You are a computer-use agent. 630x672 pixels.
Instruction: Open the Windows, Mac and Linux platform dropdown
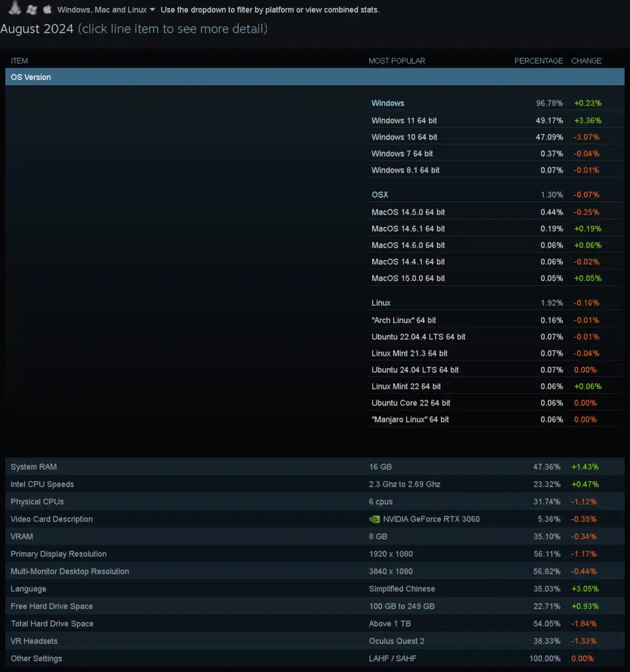tap(106, 10)
